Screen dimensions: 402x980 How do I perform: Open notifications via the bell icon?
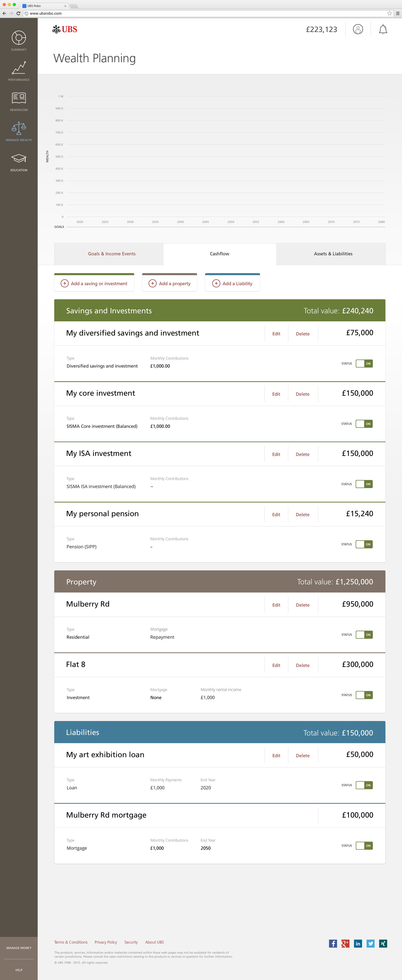[383, 29]
